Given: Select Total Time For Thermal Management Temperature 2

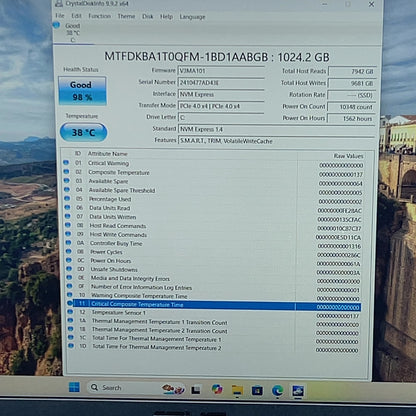Looking at the screenshot, I should tap(215, 348).
